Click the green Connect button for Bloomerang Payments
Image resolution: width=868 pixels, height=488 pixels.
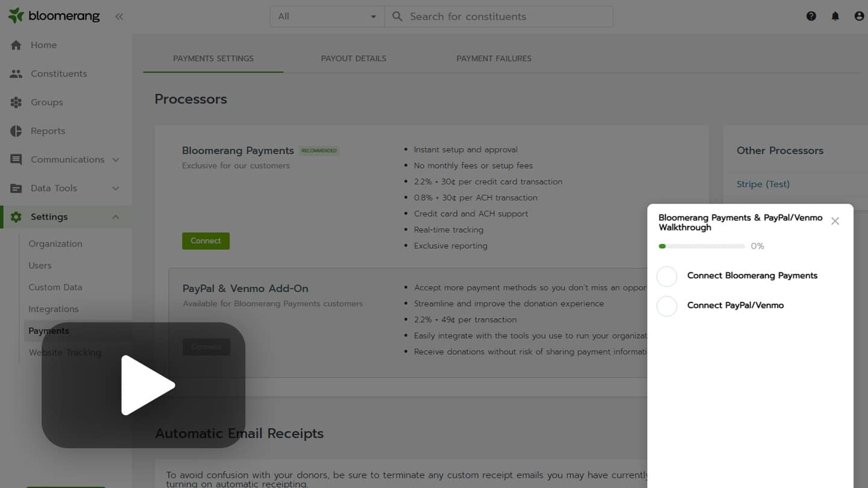tap(206, 241)
